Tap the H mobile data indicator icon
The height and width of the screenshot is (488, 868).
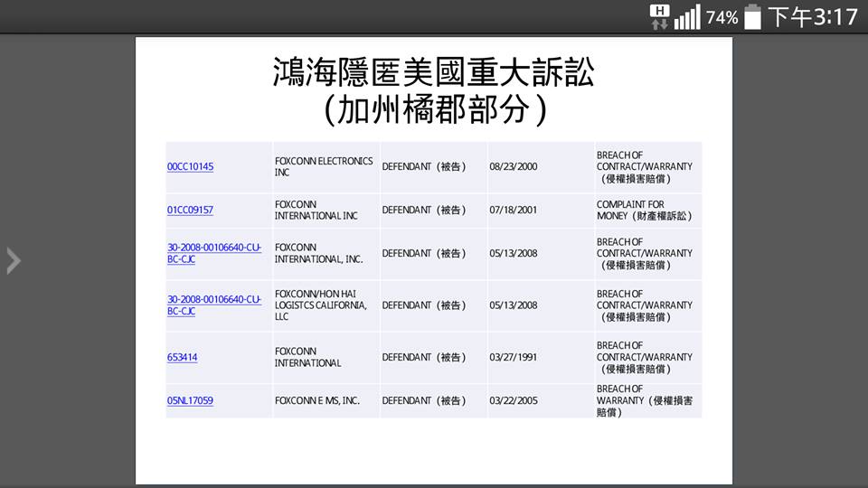click(x=659, y=16)
